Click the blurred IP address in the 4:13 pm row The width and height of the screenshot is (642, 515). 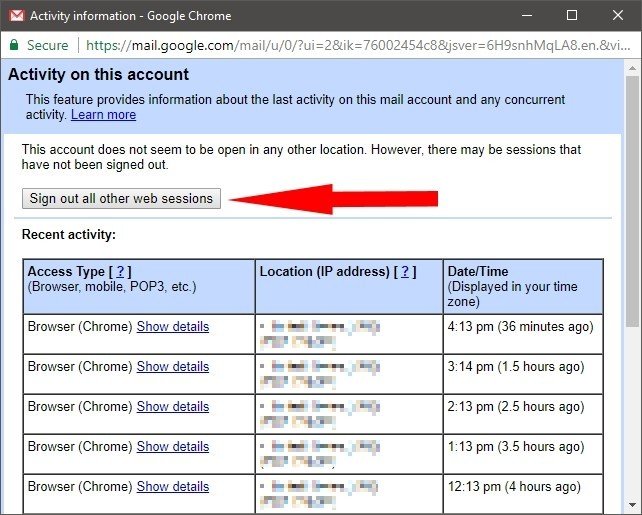point(320,334)
